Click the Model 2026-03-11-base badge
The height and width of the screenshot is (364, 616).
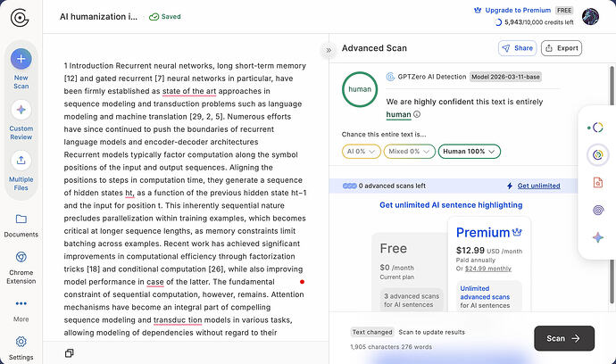tap(505, 77)
